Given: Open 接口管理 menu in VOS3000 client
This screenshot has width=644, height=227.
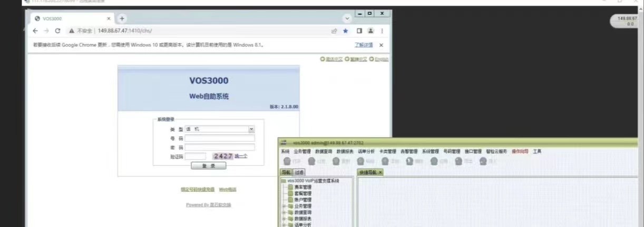Looking at the screenshot, I should 473,152.
